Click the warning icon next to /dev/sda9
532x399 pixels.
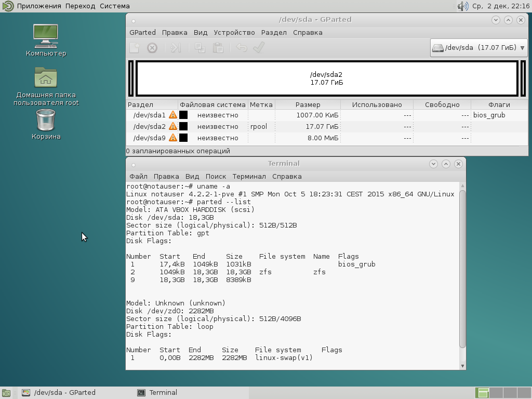click(173, 138)
